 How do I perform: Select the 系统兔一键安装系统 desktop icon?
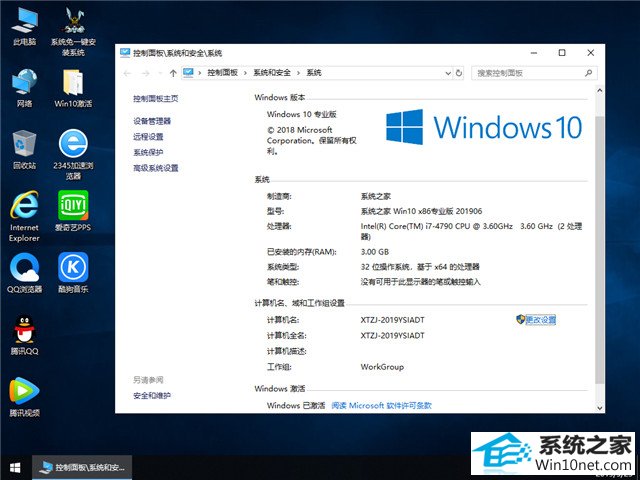(73, 31)
